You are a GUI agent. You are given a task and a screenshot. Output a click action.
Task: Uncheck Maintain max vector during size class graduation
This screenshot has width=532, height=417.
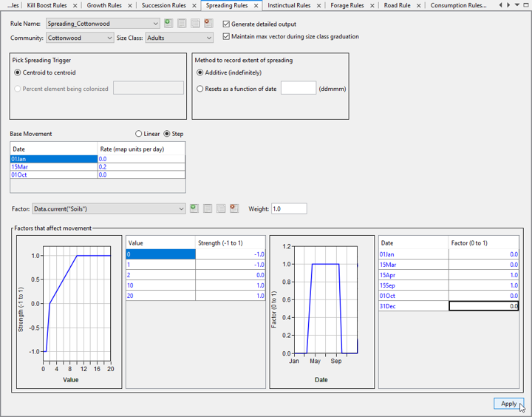226,36
